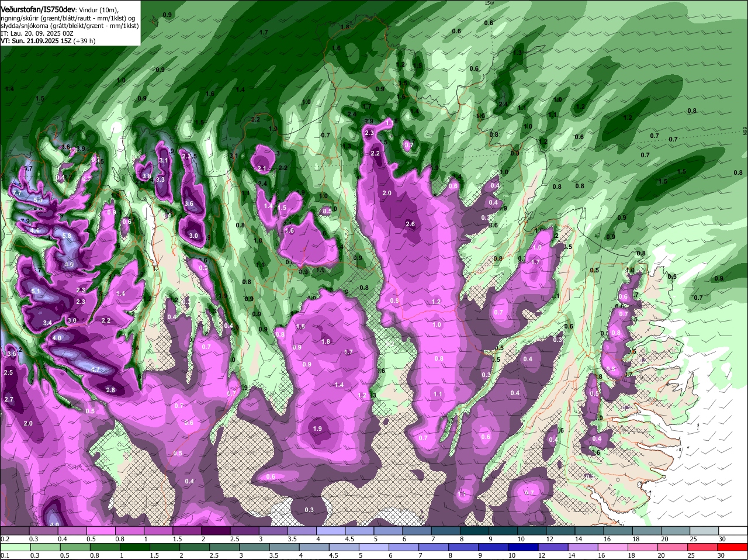The width and height of the screenshot is (748, 560).
Task: Select the 'VT: Sun. 21.09.2025 15Z' valid time
Action: pos(36,41)
